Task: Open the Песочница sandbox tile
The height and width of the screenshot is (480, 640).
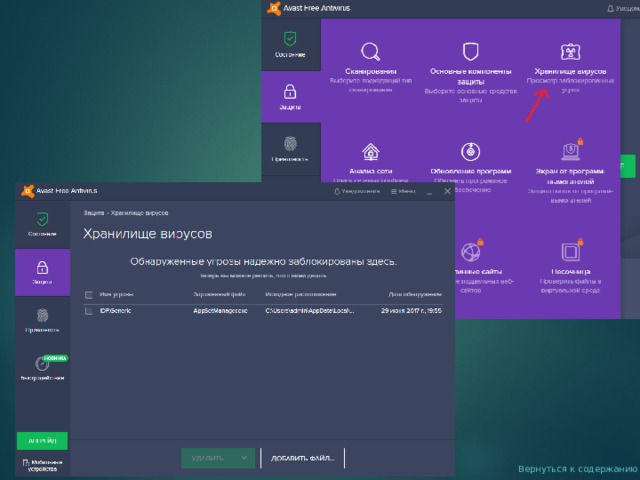Action: [x=570, y=265]
